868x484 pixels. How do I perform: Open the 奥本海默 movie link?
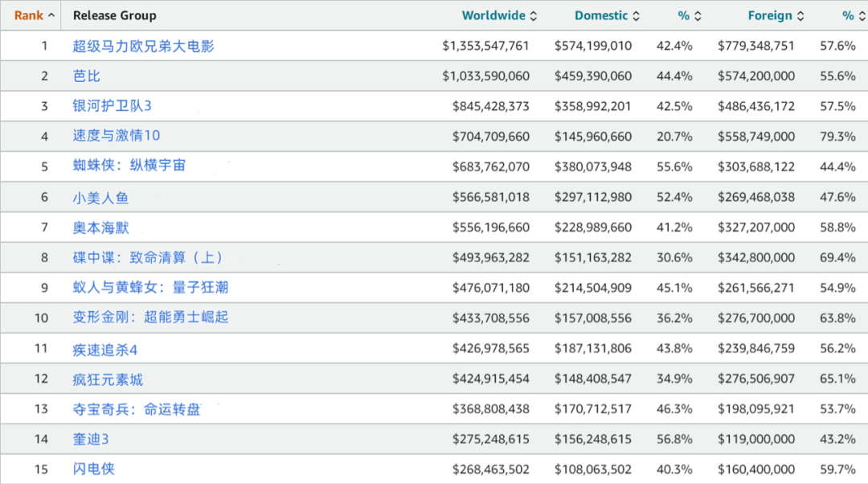point(100,228)
